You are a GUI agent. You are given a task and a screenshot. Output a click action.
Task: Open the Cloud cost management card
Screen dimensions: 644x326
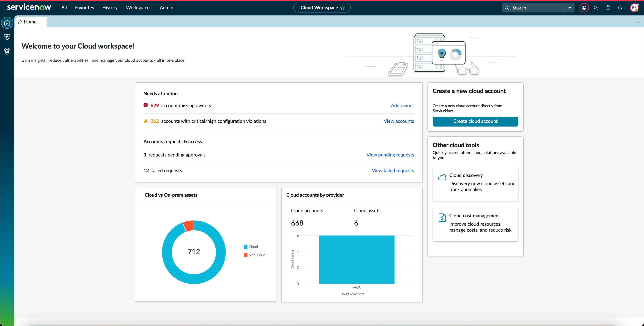click(x=475, y=225)
